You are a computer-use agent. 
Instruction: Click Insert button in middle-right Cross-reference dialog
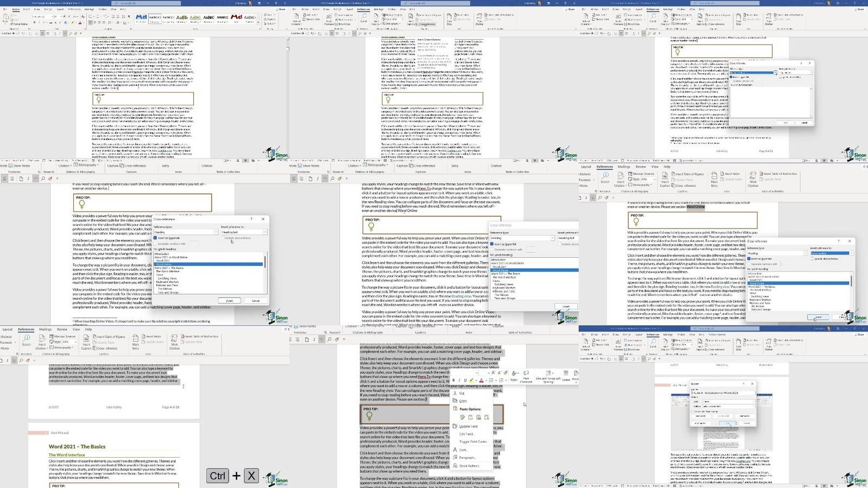[818, 317]
